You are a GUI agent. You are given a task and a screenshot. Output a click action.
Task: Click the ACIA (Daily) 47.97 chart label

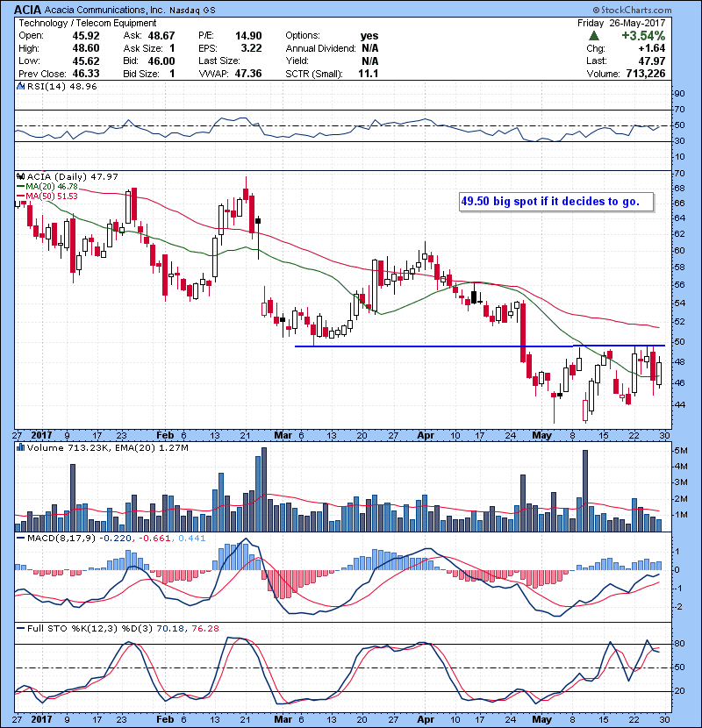click(73, 176)
